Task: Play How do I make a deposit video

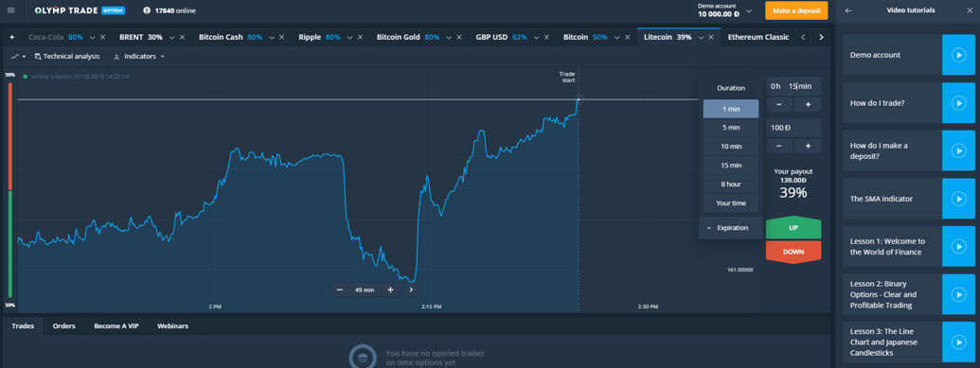Action: pos(958,150)
